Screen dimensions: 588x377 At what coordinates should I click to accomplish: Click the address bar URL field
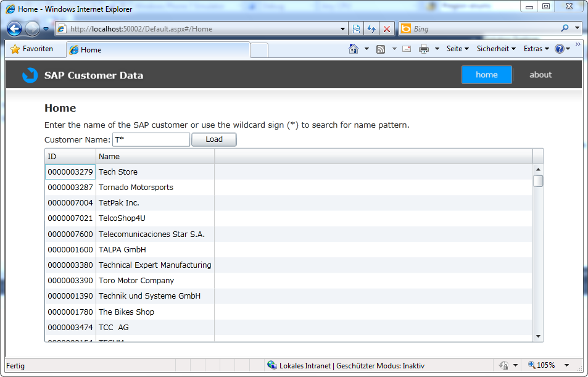(202, 29)
